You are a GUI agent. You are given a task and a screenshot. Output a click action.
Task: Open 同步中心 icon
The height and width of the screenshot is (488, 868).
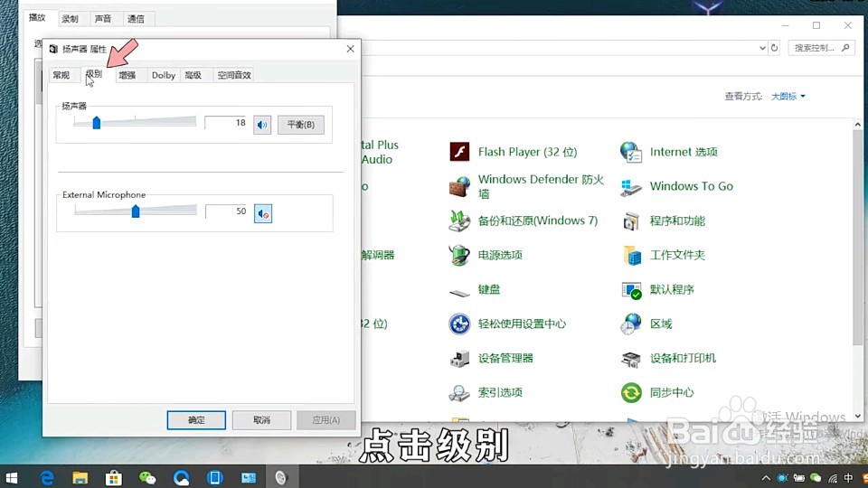[631, 393]
